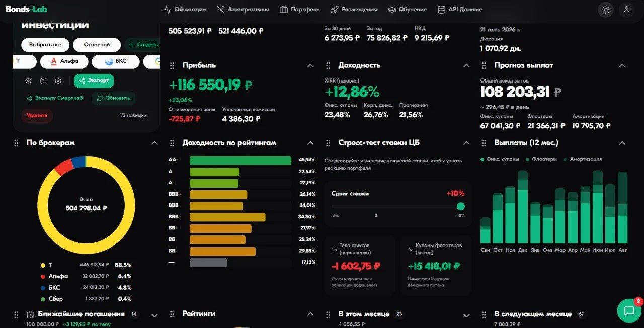Screen dimensions: 644x328
Task: Open portfolio settings gear icon
Action: pos(58,81)
